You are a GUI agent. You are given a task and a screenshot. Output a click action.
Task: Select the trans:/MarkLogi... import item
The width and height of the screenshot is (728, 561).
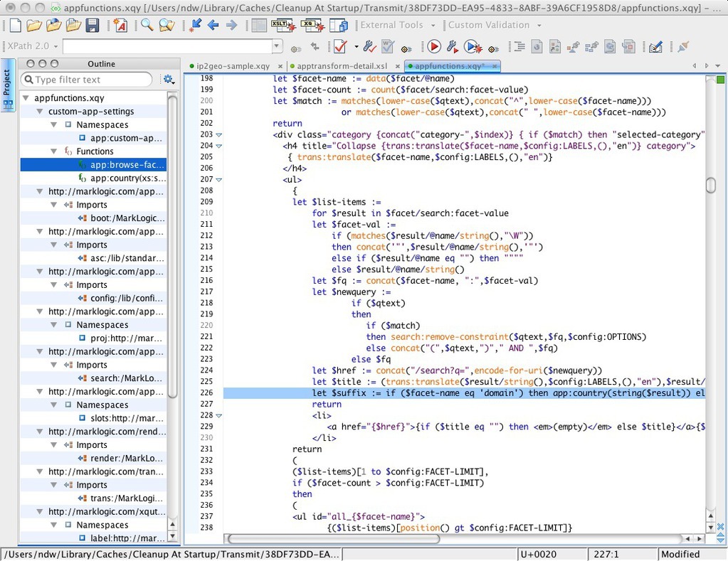click(x=93, y=498)
